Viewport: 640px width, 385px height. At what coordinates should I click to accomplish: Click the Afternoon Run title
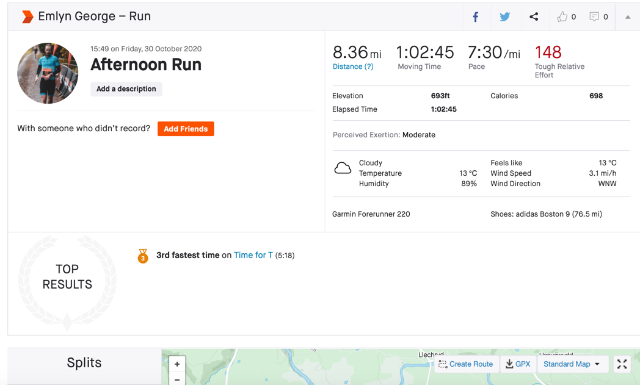tap(146, 65)
